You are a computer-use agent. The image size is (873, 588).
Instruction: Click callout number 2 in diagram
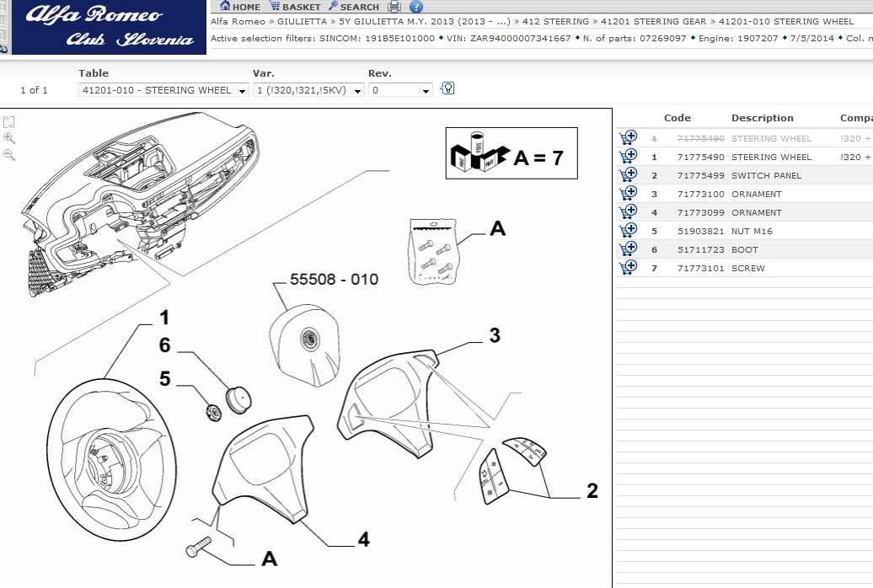pos(592,490)
